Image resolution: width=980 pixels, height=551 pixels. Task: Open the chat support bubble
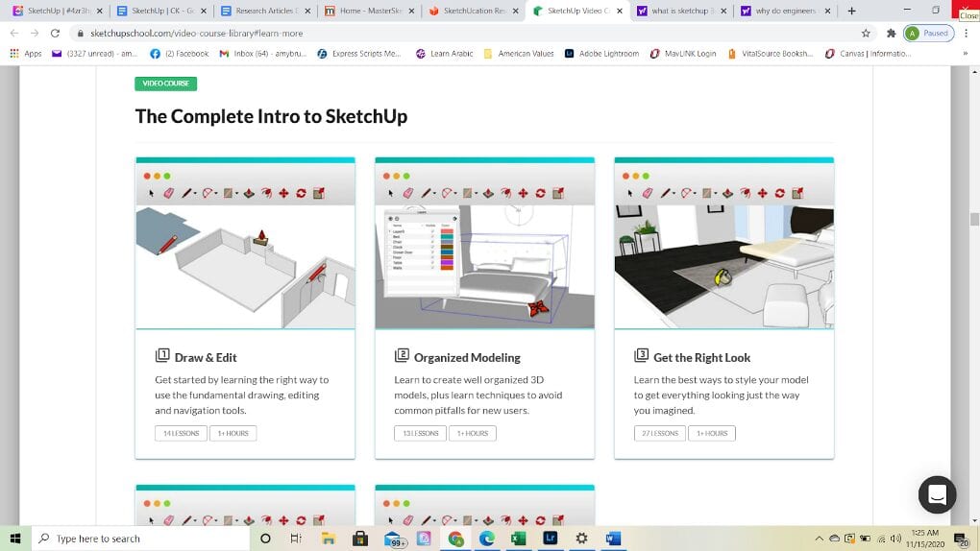tap(937, 494)
